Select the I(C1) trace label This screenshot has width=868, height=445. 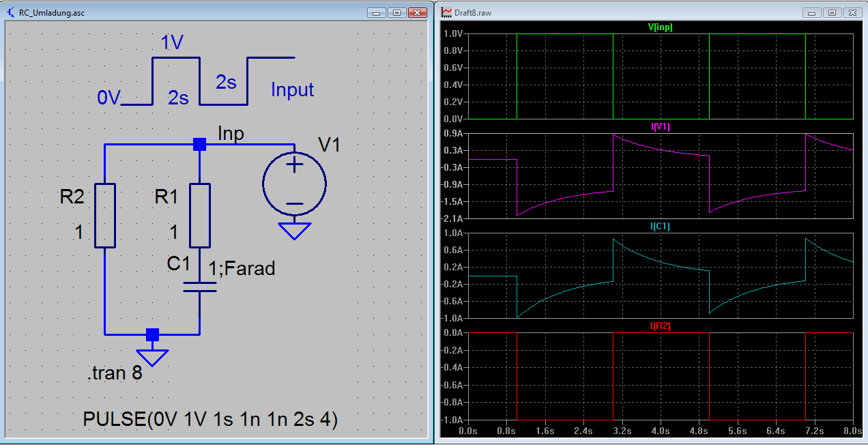coord(660,226)
